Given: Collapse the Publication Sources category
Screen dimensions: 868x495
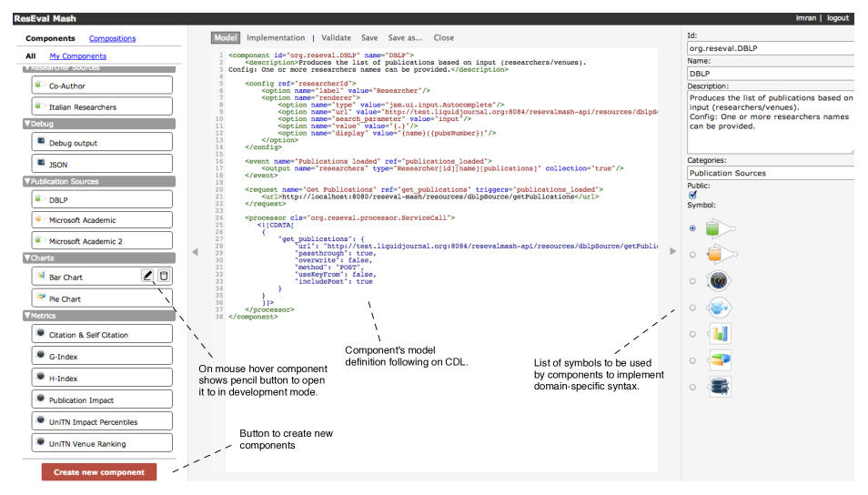Looking at the screenshot, I should 27,181.
